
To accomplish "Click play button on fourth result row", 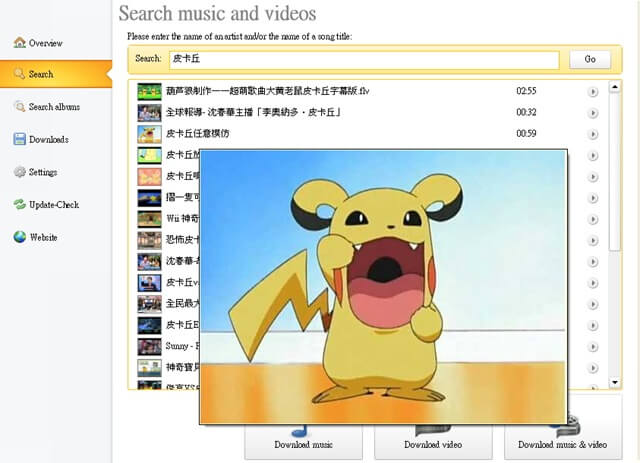I will [593, 155].
